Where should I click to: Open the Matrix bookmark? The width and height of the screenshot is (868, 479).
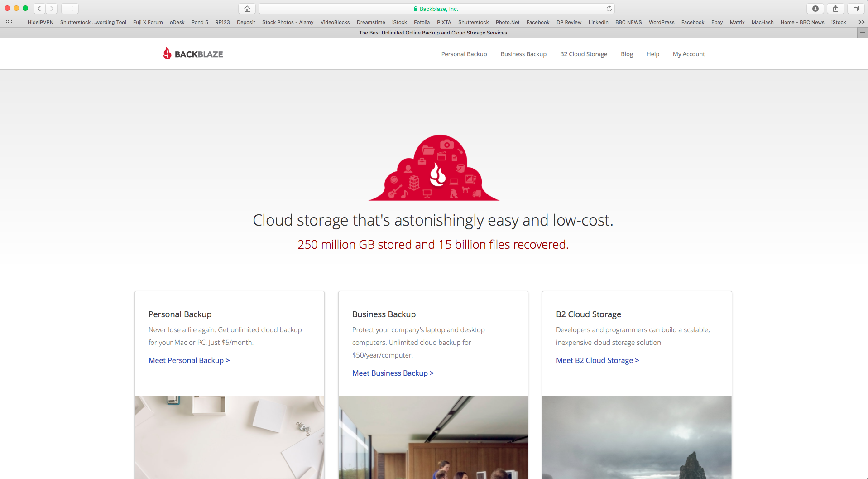click(737, 22)
